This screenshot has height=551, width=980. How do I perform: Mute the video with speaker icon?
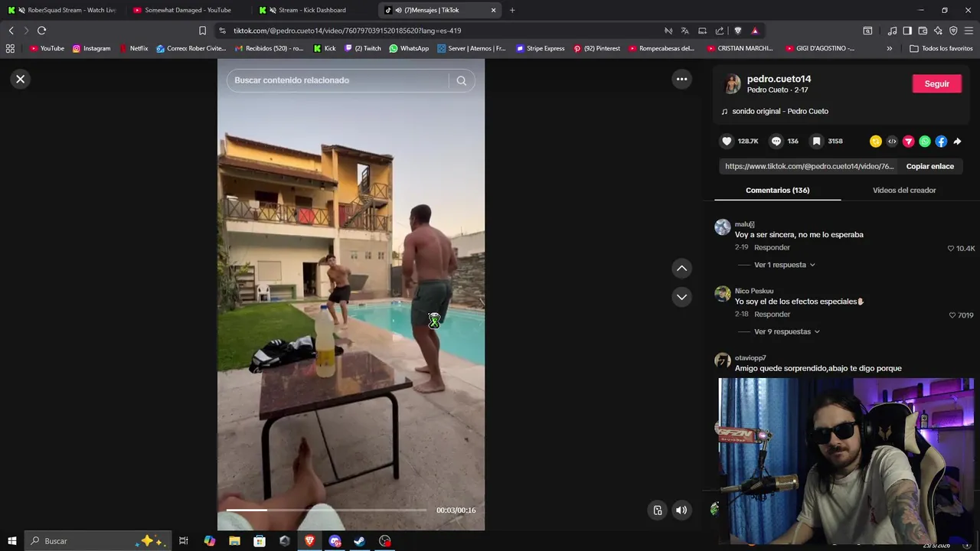click(x=681, y=510)
